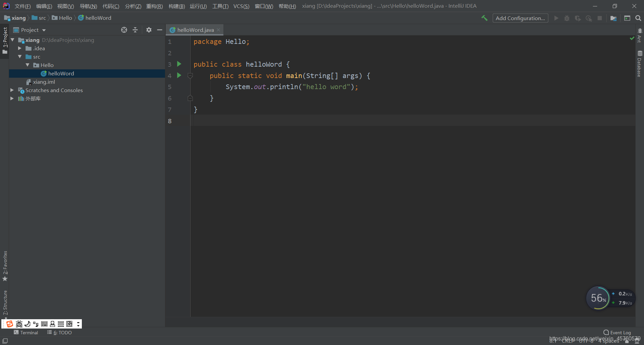
Task: Open the 6: TODO tool window
Action: [x=59, y=333]
